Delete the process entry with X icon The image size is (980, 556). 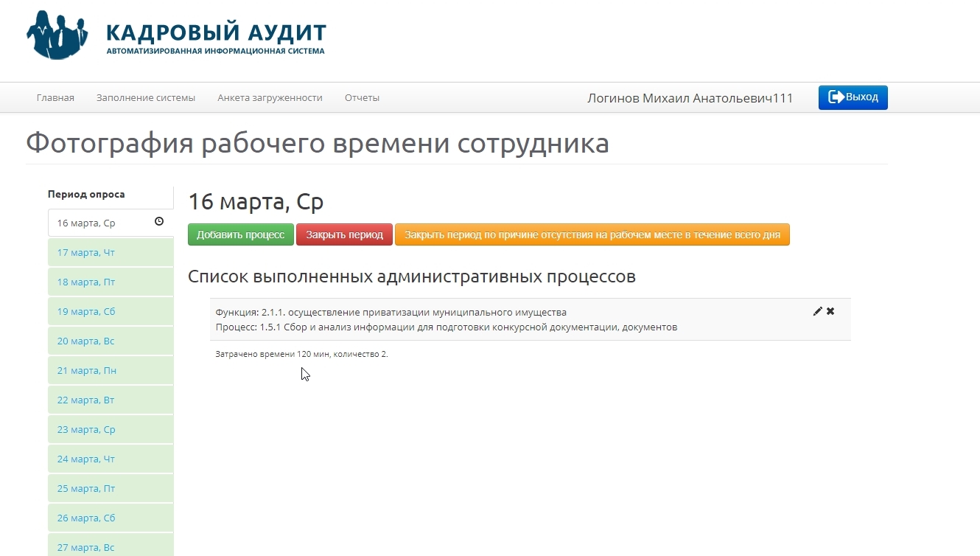[830, 311]
